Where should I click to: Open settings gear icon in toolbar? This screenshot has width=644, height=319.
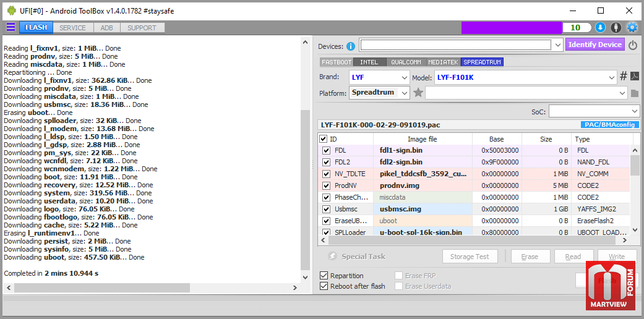(x=632, y=27)
